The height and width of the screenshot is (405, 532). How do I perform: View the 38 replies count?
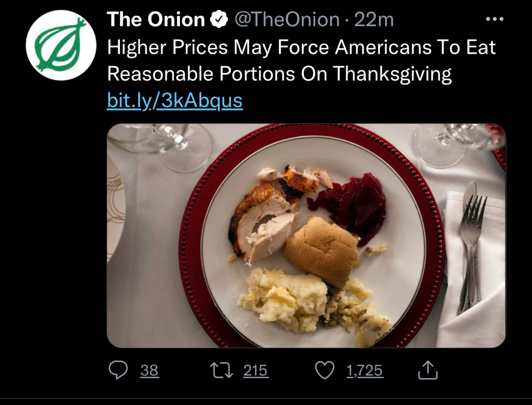pyautogui.click(x=149, y=370)
